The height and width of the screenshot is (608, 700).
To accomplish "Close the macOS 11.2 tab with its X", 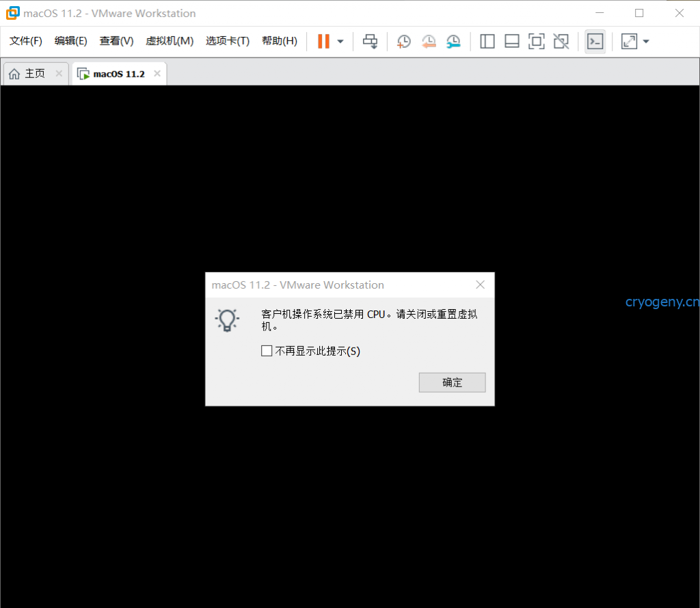I will (157, 73).
